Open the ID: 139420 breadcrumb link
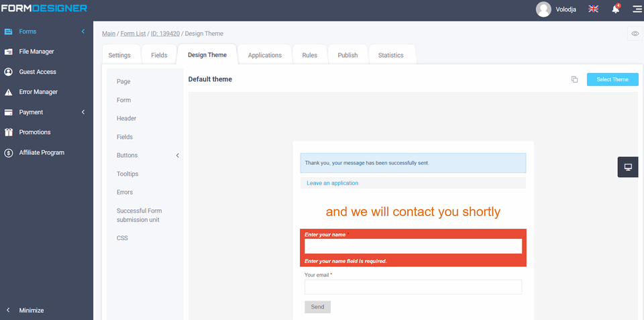The image size is (644, 320). pyautogui.click(x=165, y=34)
